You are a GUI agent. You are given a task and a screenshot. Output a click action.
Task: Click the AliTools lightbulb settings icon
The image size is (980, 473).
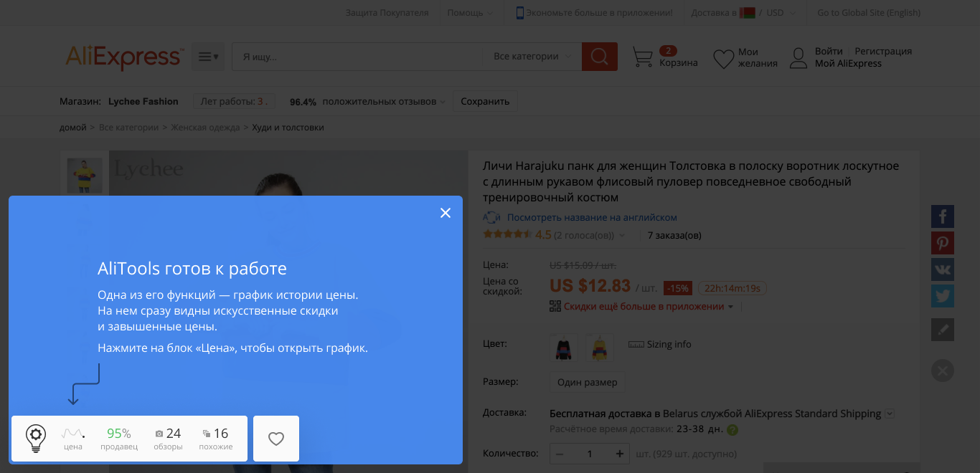click(x=36, y=437)
